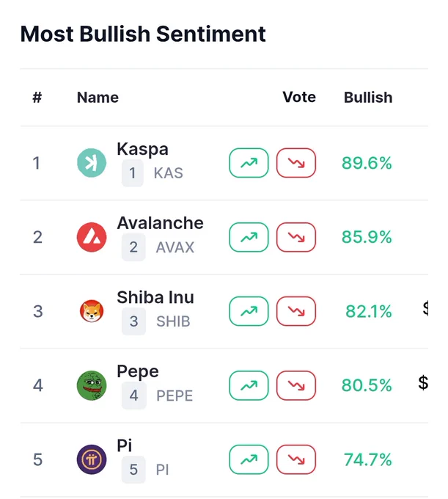The height and width of the screenshot is (499, 448).
Task: Click the Kaspa coin logo
Action: coord(92,163)
